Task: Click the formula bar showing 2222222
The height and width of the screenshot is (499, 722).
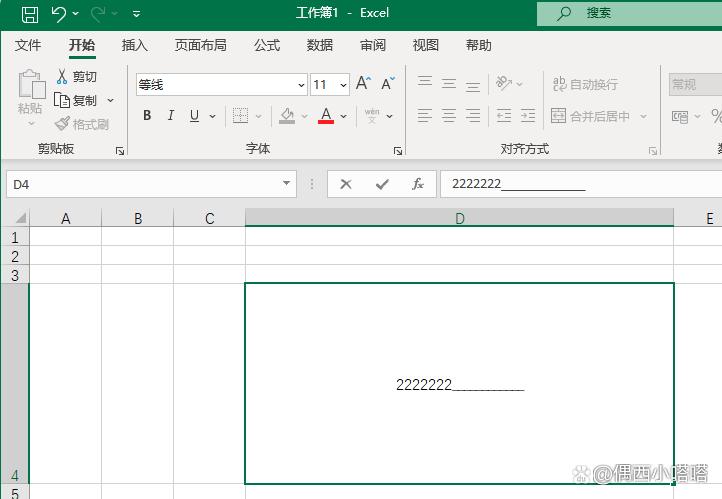Action: click(x=581, y=184)
